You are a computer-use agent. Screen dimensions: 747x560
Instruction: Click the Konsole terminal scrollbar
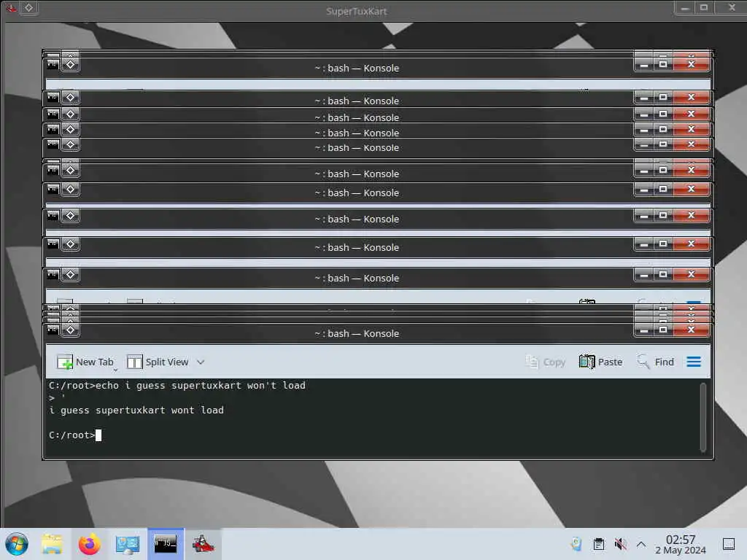[703, 416]
